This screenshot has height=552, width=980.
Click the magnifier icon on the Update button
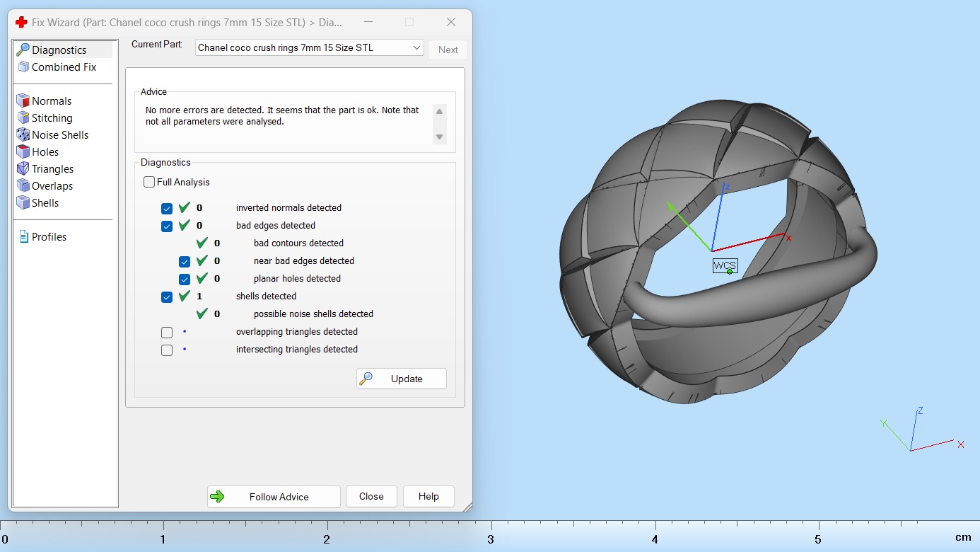tap(366, 379)
